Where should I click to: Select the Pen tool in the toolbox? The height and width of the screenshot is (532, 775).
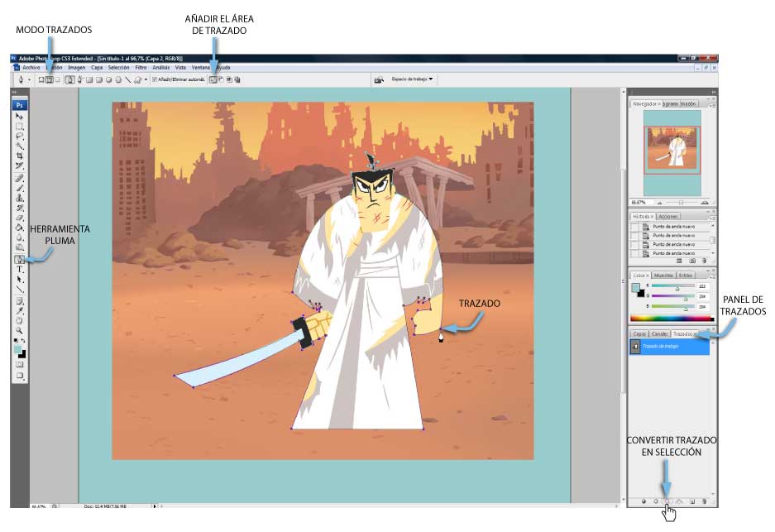click(19, 259)
